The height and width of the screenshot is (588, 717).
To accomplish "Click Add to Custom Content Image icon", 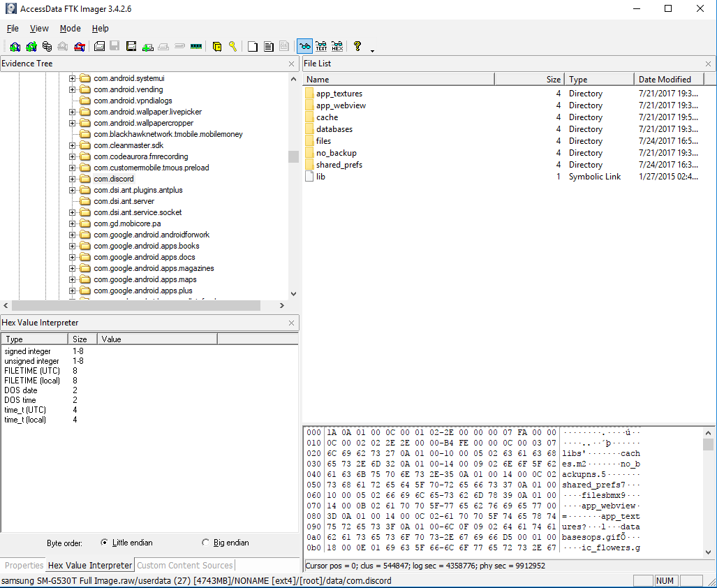I will tap(147, 46).
